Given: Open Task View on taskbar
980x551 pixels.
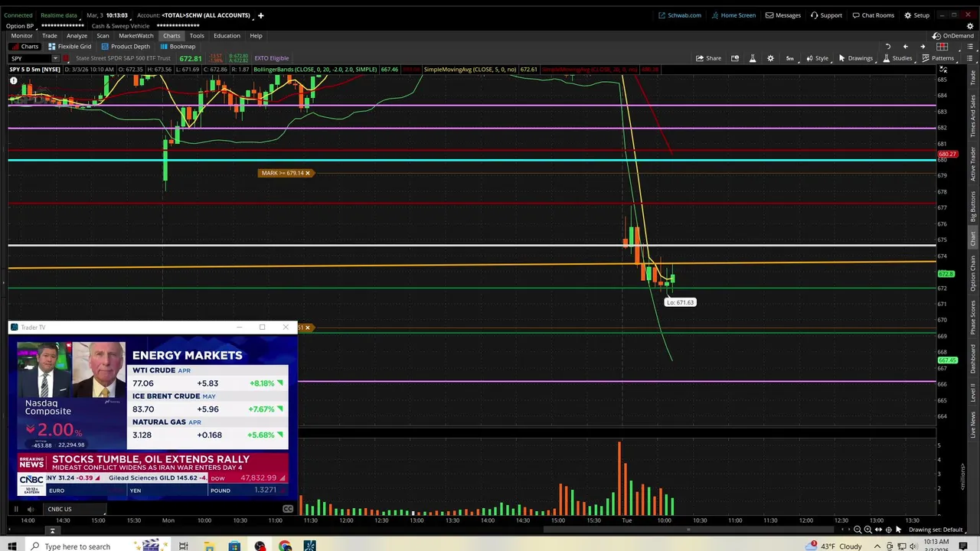Looking at the screenshot, I should (x=184, y=546).
